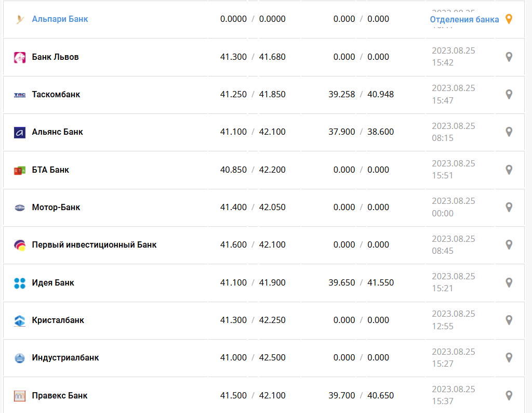Open the Индустриалбанк location pin
Image resolution: width=532 pixels, height=413 pixels.
[509, 357]
